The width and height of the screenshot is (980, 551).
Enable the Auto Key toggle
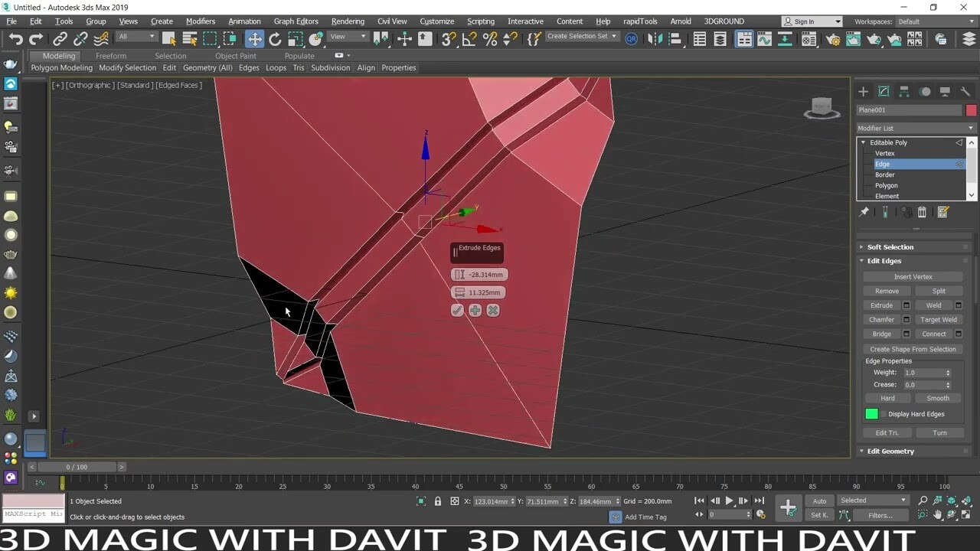[818, 500]
